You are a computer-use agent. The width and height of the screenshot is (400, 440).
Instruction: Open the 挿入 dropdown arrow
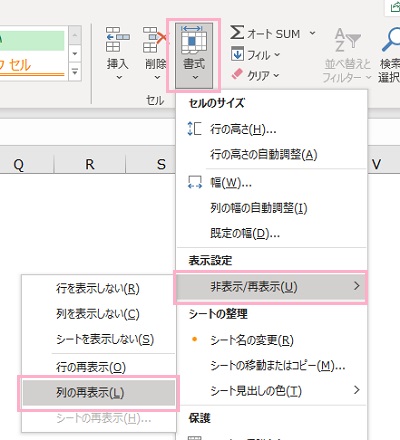click(119, 78)
